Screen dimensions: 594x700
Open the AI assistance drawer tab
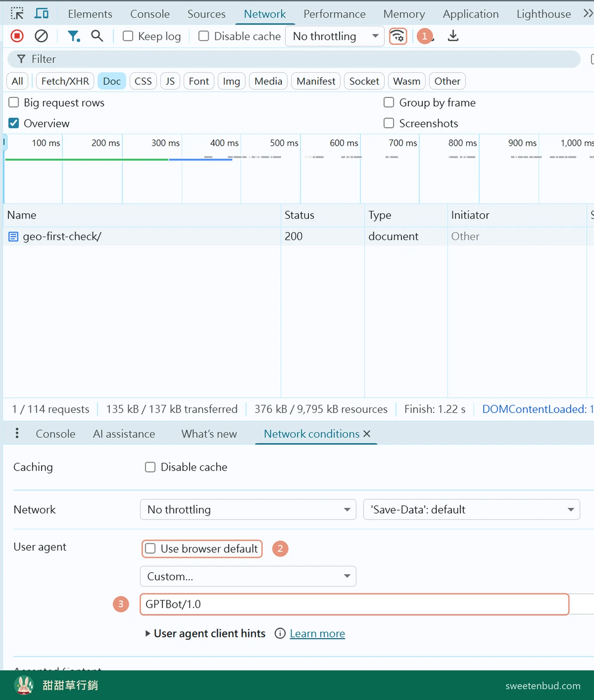tap(124, 433)
